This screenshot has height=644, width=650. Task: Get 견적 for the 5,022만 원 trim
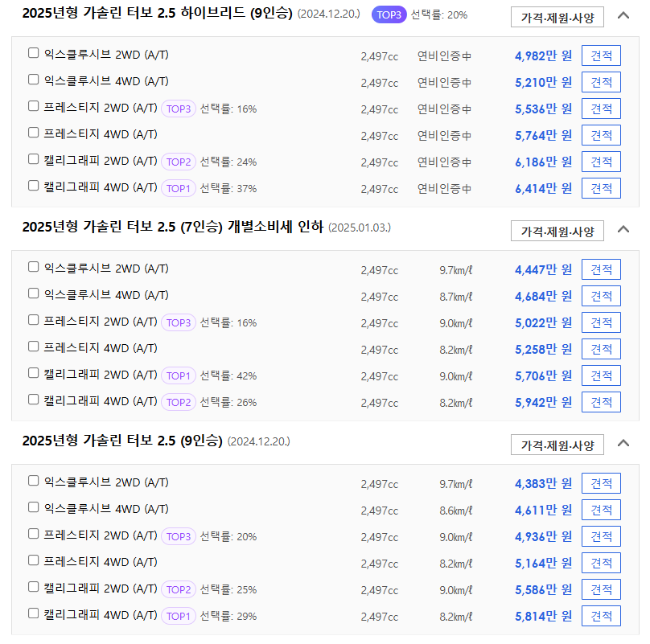coord(601,322)
